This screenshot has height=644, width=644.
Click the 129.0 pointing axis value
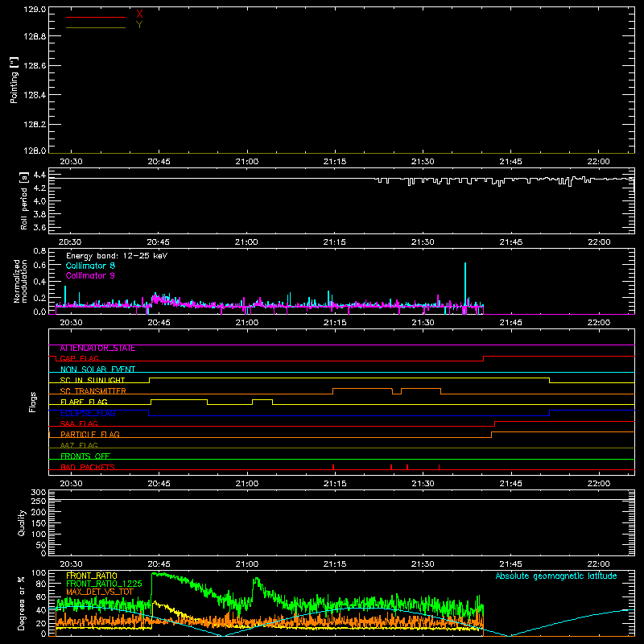pyautogui.click(x=35, y=10)
